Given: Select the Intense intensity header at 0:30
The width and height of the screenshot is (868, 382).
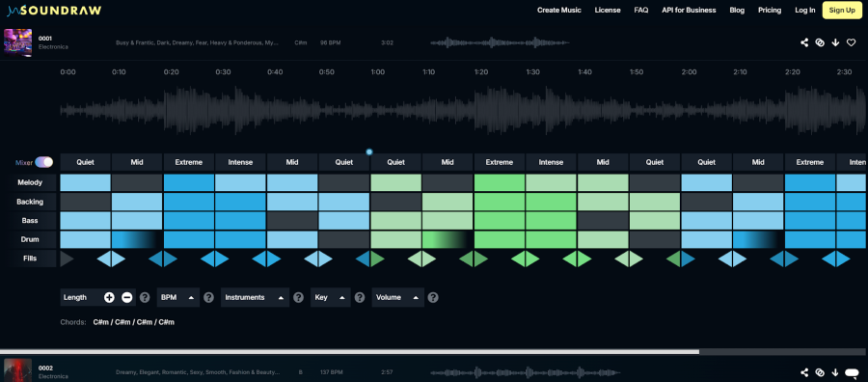Looking at the screenshot, I should coord(240,162).
